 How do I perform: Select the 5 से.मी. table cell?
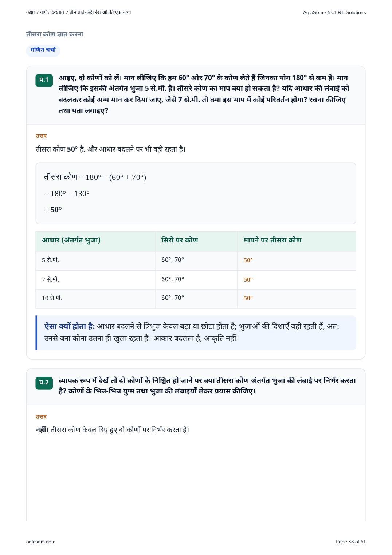[x=96, y=260]
